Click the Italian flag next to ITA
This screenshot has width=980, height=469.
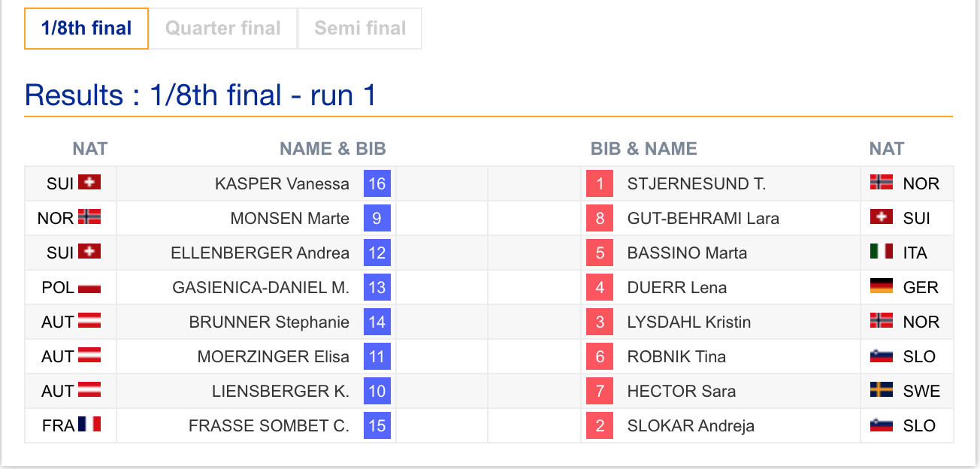[882, 252]
